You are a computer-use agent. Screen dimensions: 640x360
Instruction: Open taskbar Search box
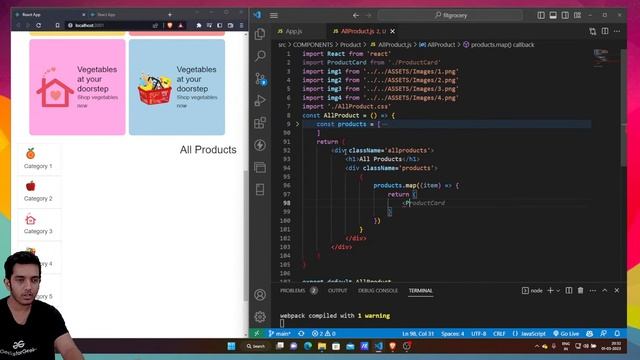(x=256, y=346)
